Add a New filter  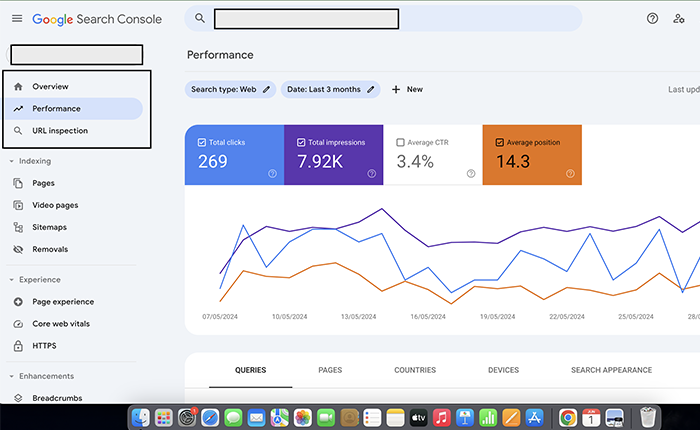pyautogui.click(x=407, y=89)
